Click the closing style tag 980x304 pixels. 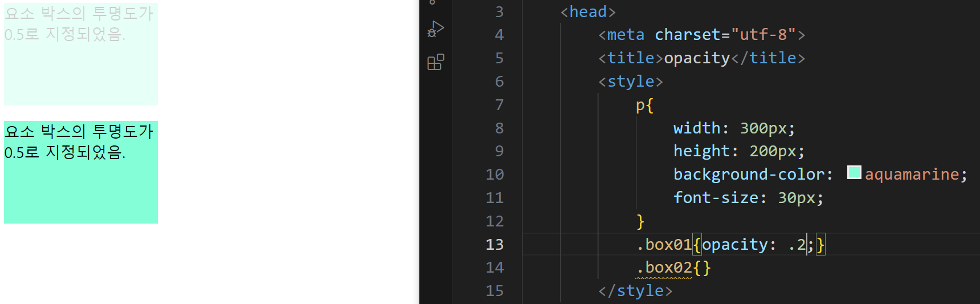click(635, 291)
